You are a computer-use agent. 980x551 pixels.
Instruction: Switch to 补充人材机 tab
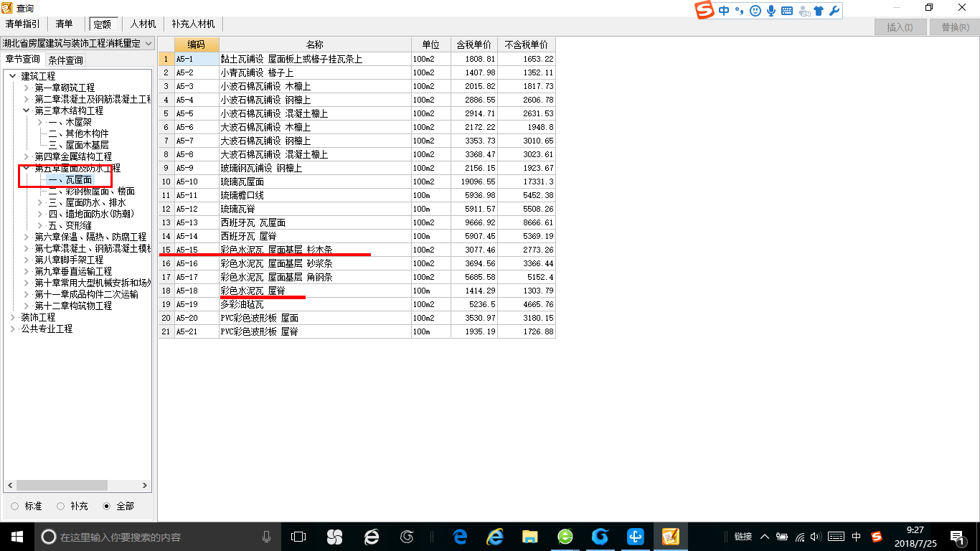[x=194, y=24]
